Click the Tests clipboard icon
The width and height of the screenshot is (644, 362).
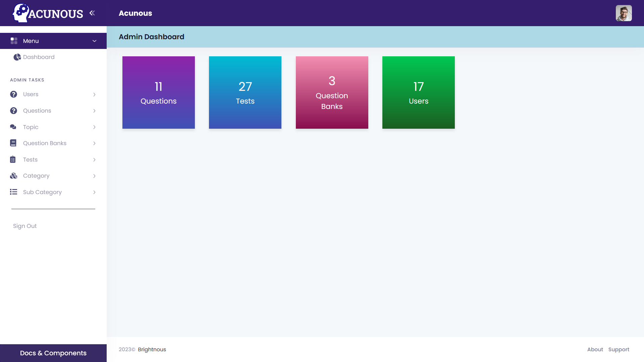point(13,160)
